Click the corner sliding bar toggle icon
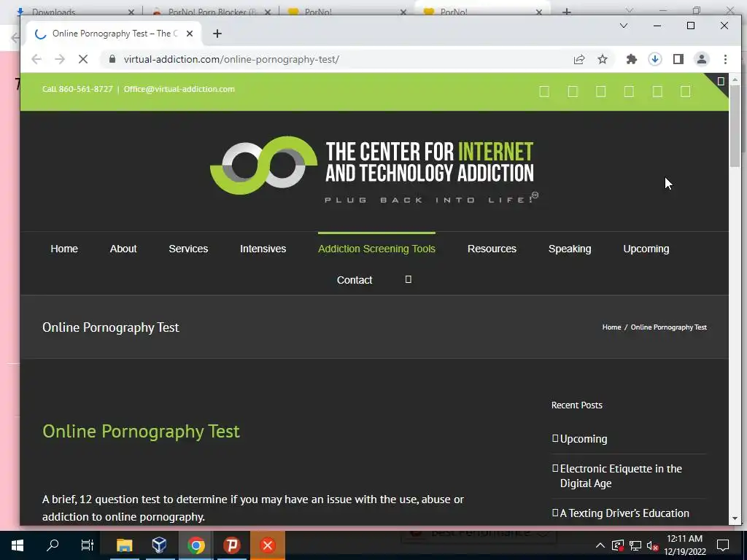Screen dimensions: 747x560 coord(721,82)
